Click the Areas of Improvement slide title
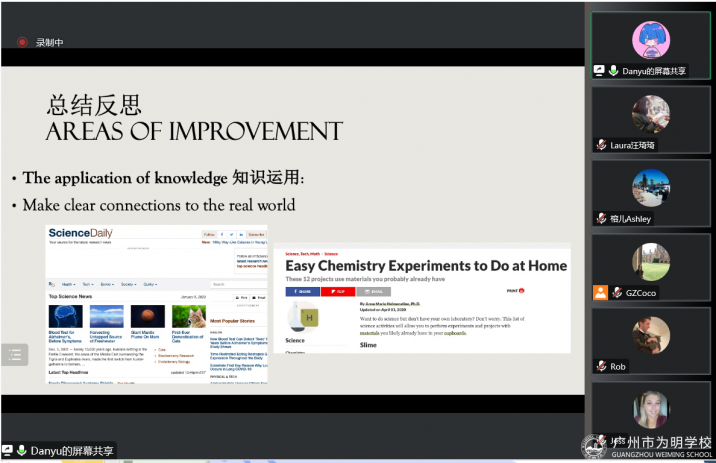The width and height of the screenshot is (716, 463). 194,131
